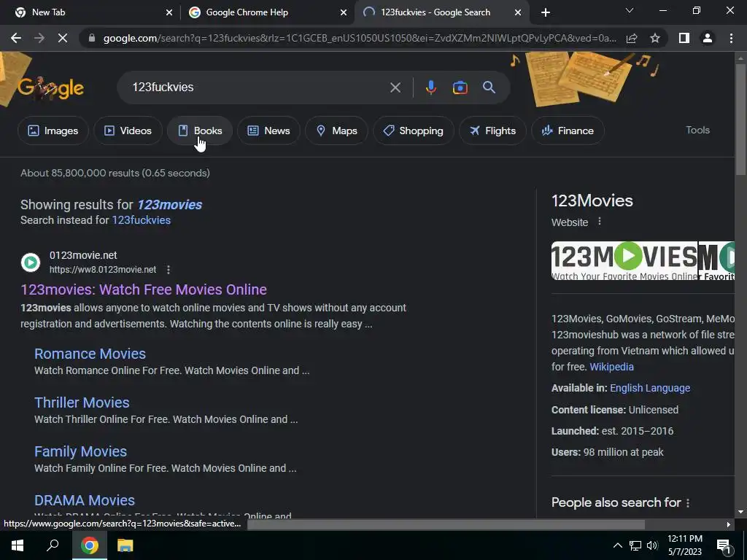Open a new tab with the plus button

click(x=546, y=12)
